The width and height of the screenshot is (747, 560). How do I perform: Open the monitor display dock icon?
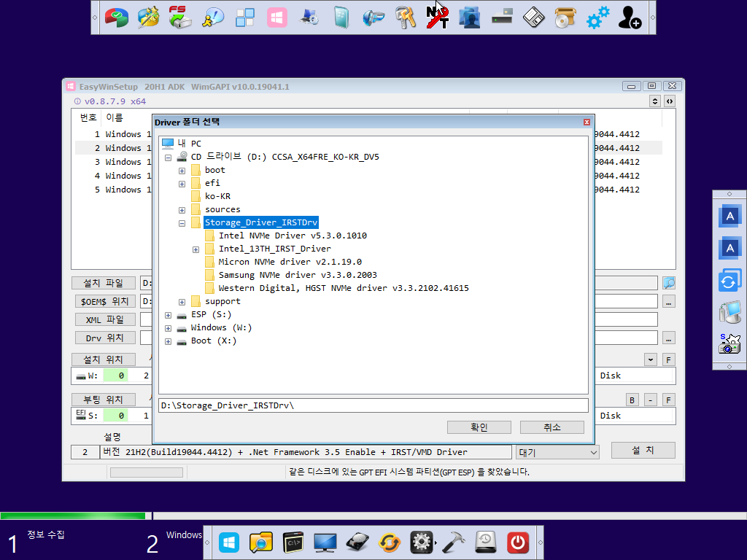pyautogui.click(x=325, y=542)
